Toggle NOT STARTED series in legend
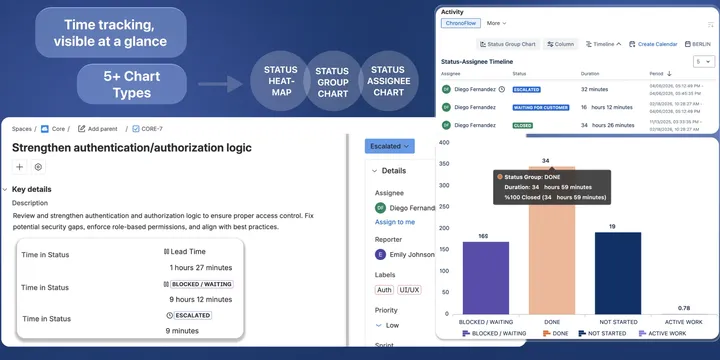Viewport: 720px width, 360px height. [602, 333]
